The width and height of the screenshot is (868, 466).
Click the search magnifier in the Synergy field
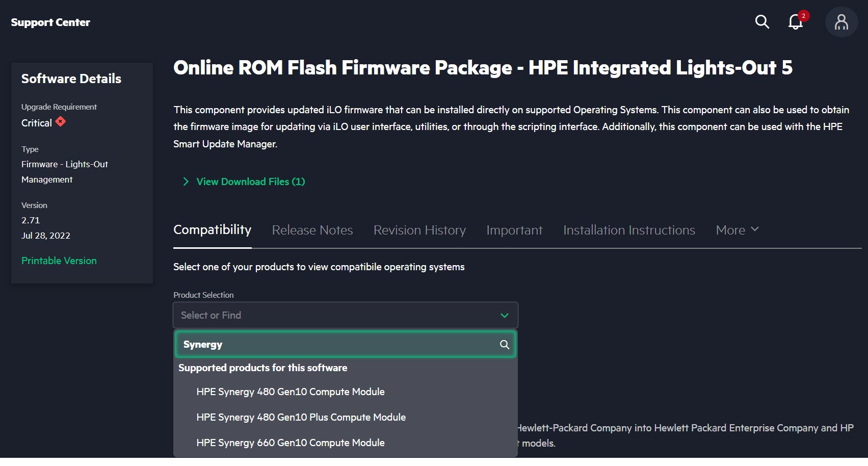[504, 345]
